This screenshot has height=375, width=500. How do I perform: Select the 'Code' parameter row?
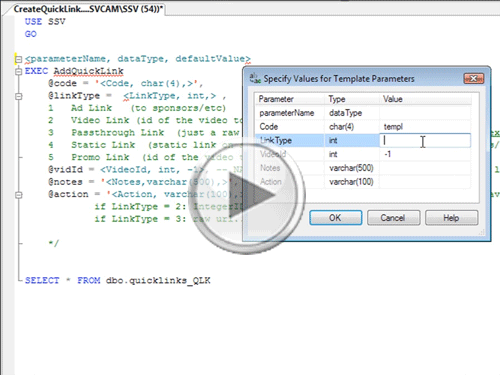[363, 127]
